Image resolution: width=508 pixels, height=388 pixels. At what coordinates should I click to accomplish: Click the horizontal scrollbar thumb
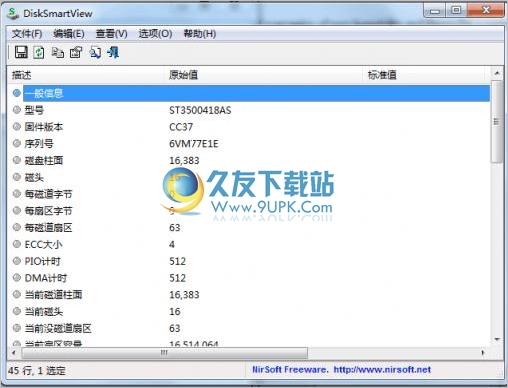[x=164, y=352]
